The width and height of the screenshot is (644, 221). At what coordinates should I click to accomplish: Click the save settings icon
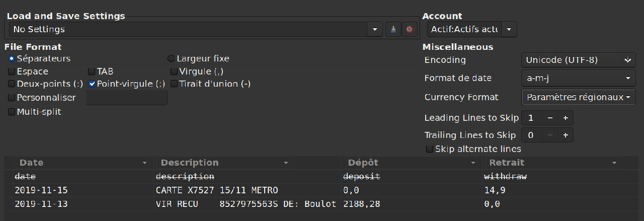(393, 30)
